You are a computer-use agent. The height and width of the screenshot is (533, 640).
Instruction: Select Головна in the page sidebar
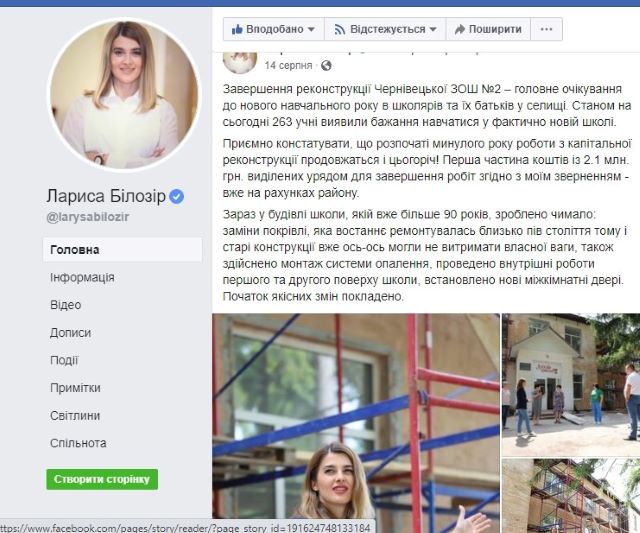pyautogui.click(x=122, y=250)
